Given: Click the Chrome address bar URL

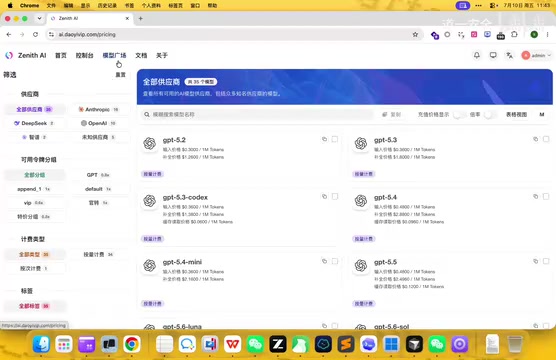Looking at the screenshot, I should tap(87, 34).
